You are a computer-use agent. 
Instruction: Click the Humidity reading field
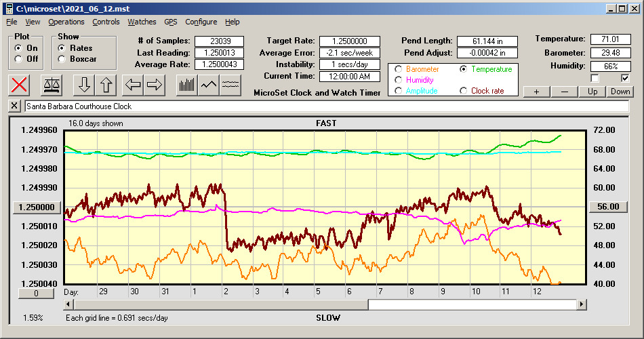pos(610,66)
